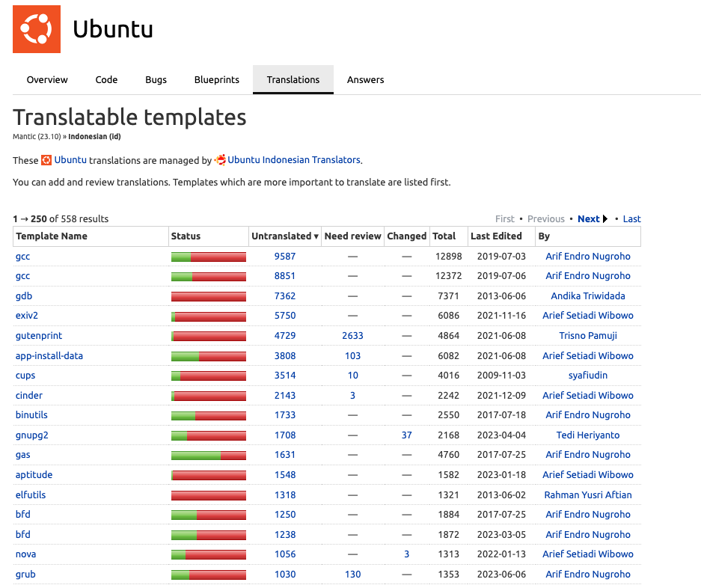Click the Ubuntu Indonesian Translators team icon
Image resolution: width=701 pixels, height=588 pixels.
click(x=220, y=159)
